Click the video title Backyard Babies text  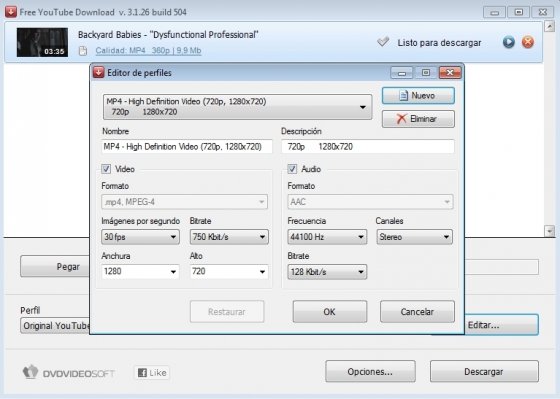(x=168, y=35)
